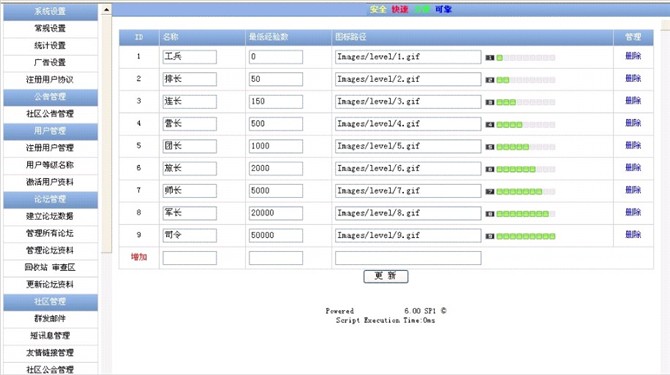Open 友情链接管理 in the sidebar
This screenshot has width=670, height=375.
(x=50, y=353)
